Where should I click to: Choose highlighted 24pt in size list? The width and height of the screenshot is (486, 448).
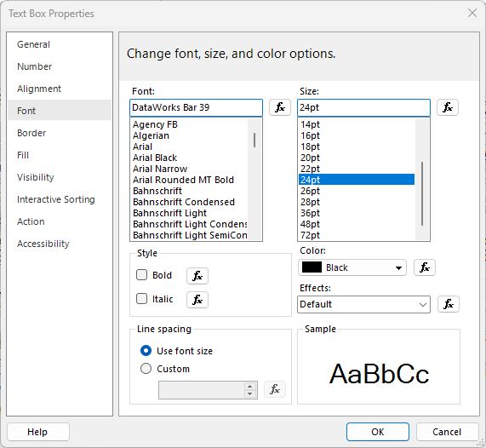click(357, 180)
